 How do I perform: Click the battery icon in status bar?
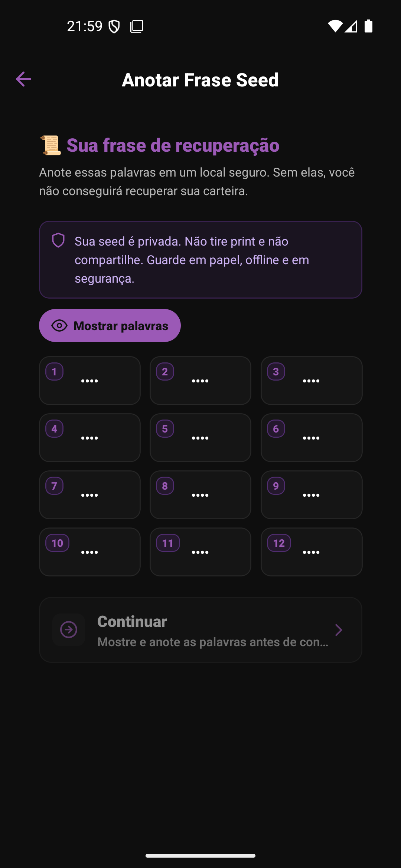368,26
